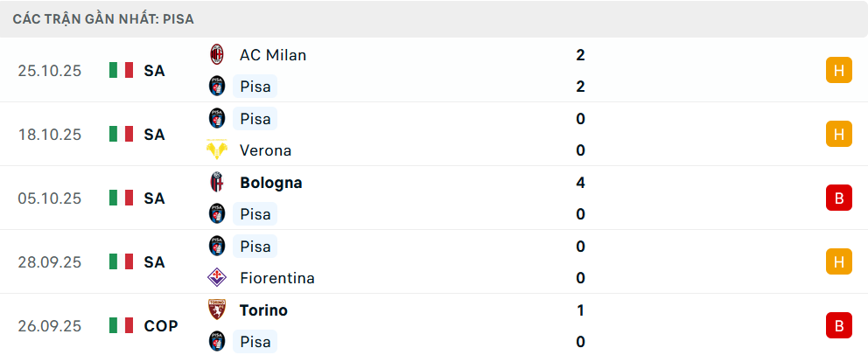This screenshot has height=355, width=868.
Task: Click the Bologna club crest icon
Action: point(216,183)
